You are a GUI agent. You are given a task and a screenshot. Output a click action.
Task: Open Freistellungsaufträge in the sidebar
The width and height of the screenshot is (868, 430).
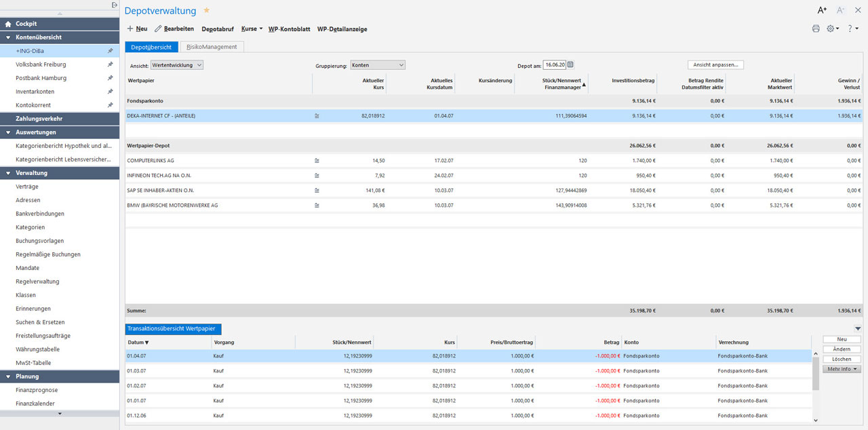[43, 336]
